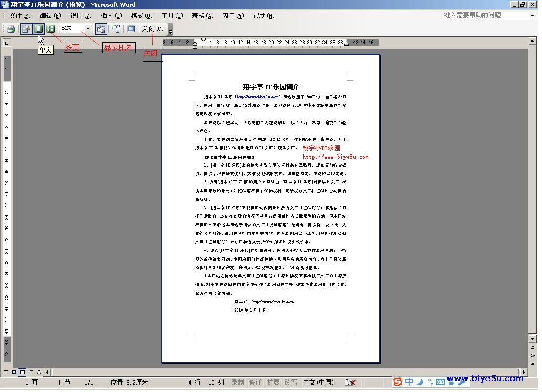Select the Magnifier (放大镜) tool
The image size is (542, 392).
click(26, 28)
